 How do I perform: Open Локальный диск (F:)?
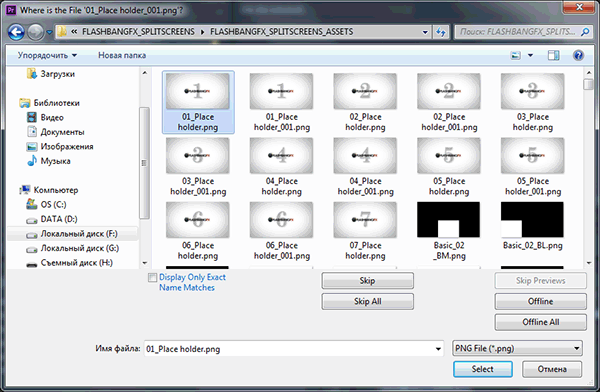(72, 234)
